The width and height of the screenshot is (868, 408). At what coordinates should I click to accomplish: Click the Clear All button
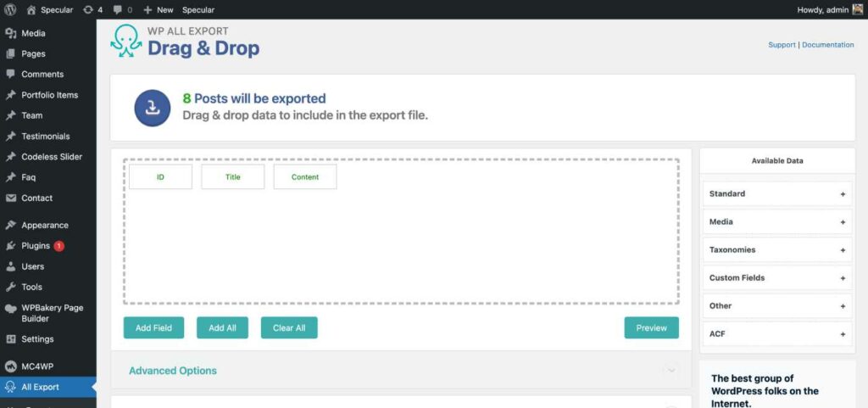tap(289, 327)
